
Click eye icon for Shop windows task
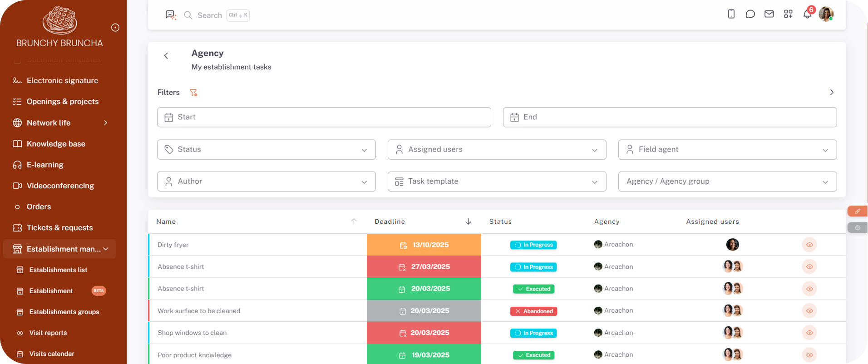(809, 333)
